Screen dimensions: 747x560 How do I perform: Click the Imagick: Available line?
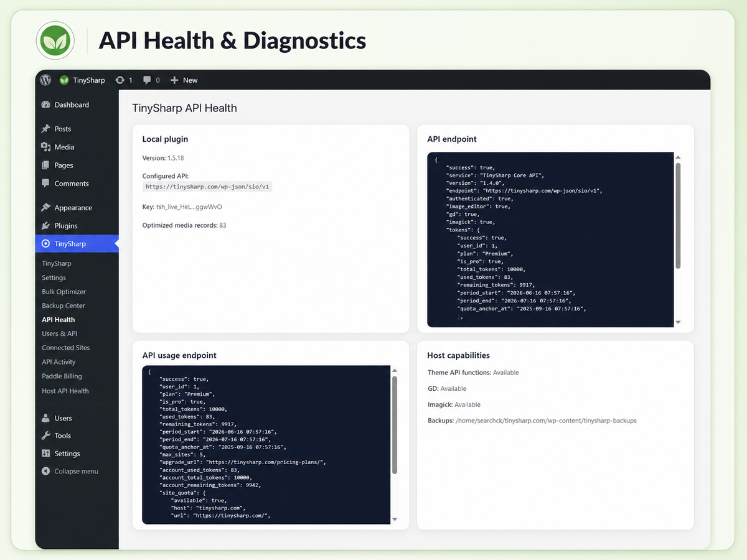[454, 405]
